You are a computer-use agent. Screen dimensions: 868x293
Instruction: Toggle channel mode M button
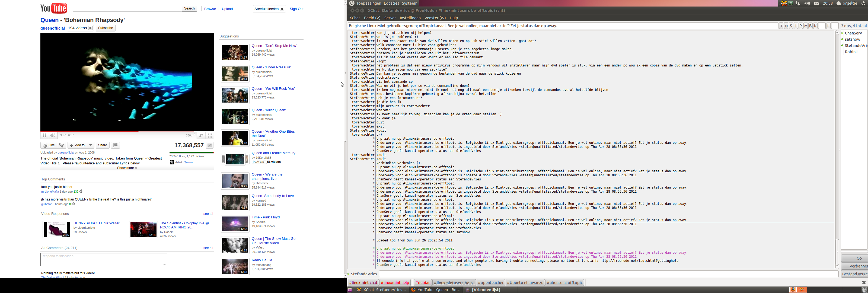click(x=806, y=26)
